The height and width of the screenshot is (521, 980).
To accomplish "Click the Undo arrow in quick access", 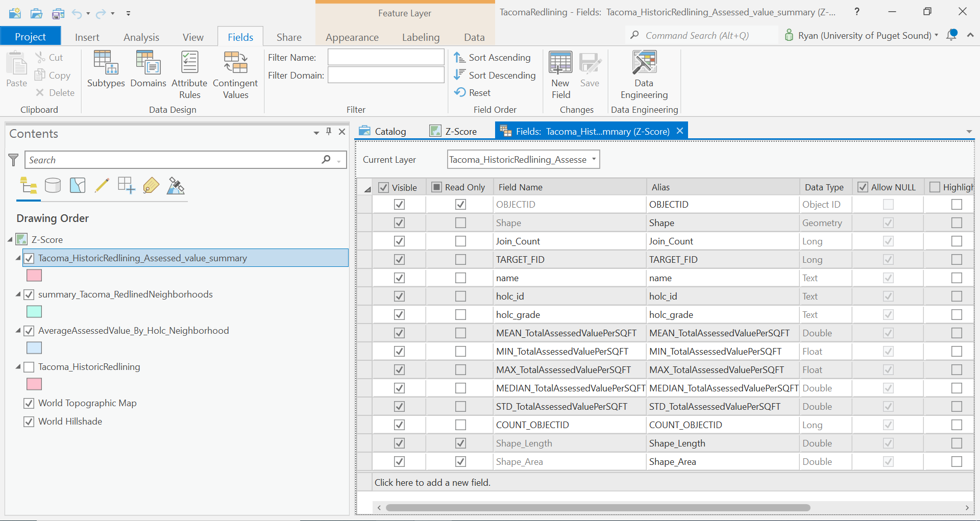I will pos(77,13).
